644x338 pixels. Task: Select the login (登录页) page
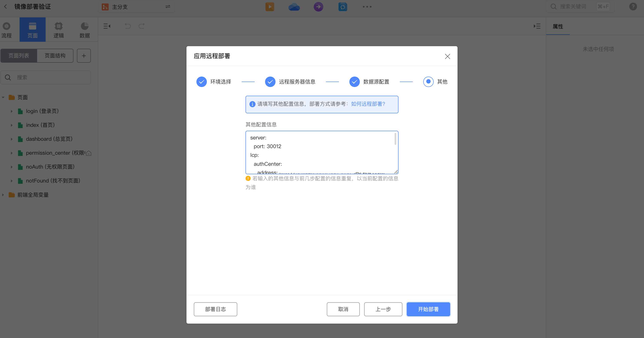coord(42,111)
